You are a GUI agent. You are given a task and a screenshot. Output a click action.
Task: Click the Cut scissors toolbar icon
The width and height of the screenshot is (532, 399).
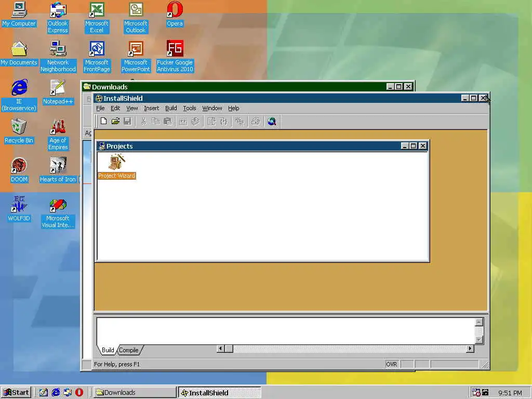tap(143, 121)
